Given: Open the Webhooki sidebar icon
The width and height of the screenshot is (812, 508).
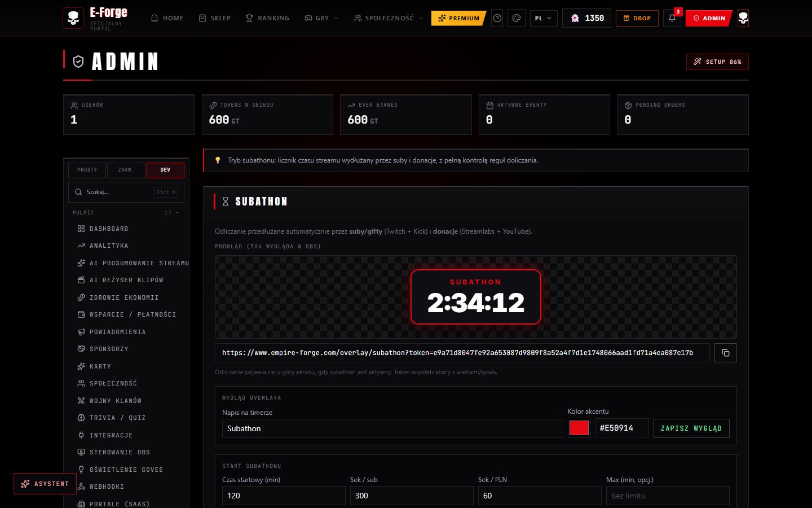Looking at the screenshot, I should tap(81, 487).
